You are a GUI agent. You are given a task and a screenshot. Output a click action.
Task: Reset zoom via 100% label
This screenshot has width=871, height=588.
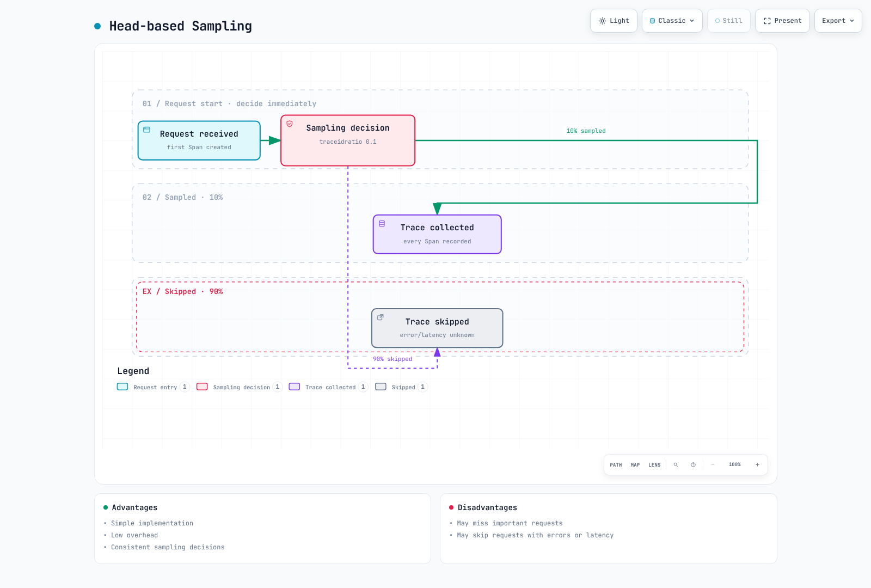point(735,465)
